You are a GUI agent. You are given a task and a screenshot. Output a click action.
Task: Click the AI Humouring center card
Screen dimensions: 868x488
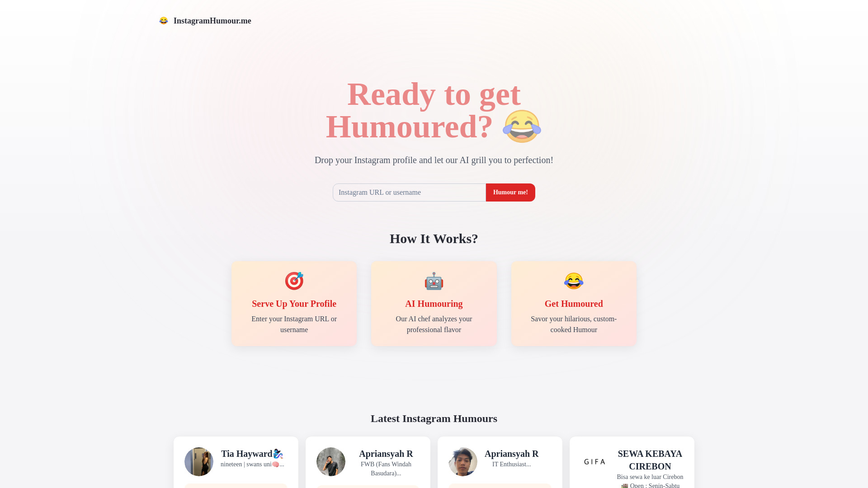point(434,303)
